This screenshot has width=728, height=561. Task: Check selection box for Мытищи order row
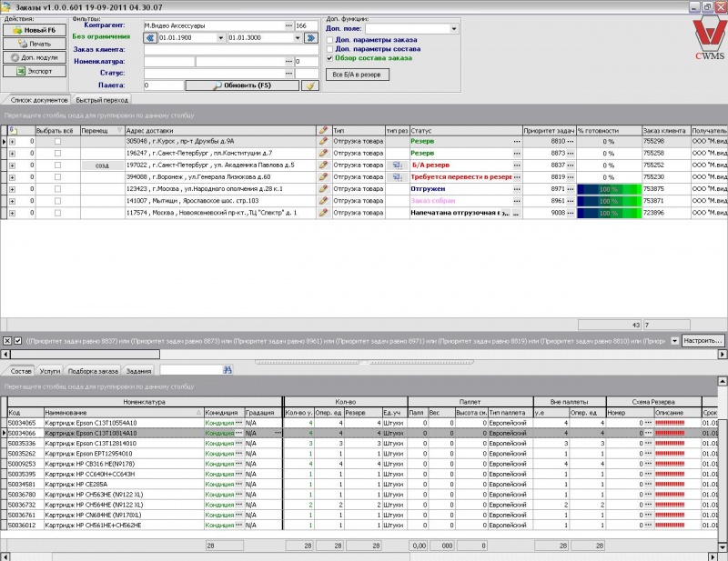point(57,200)
